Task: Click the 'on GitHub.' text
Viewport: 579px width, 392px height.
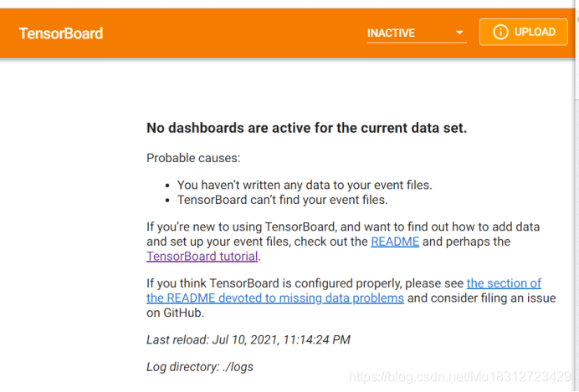Action: click(x=175, y=313)
